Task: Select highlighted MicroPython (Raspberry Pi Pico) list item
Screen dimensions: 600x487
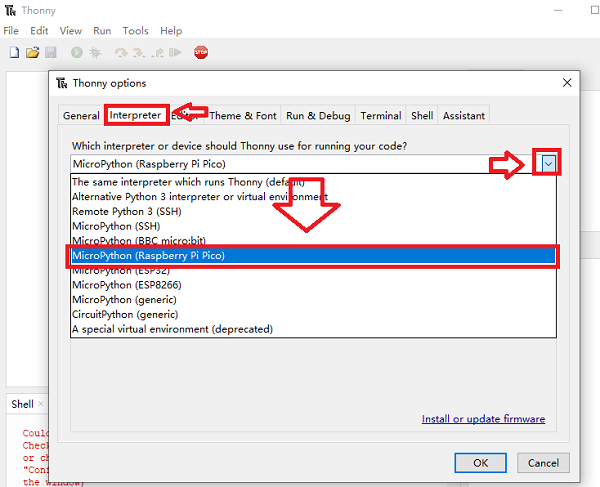Action: (x=313, y=256)
